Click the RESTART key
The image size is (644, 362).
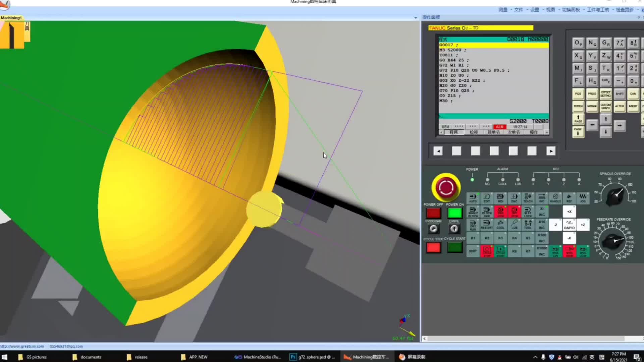coord(487,225)
